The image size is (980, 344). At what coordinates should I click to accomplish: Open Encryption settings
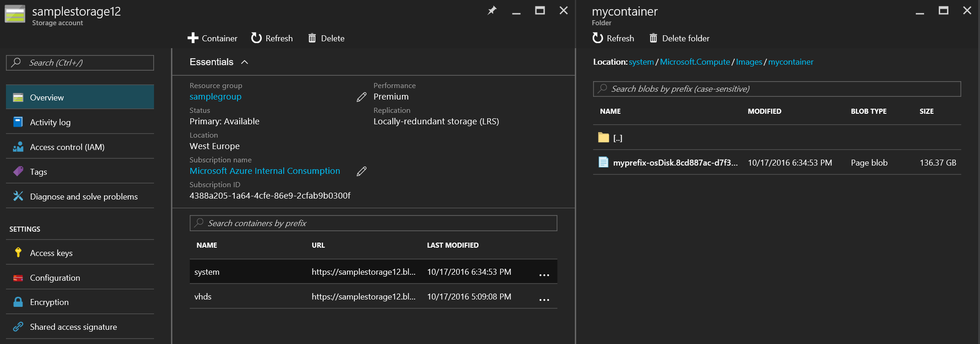(x=80, y=302)
